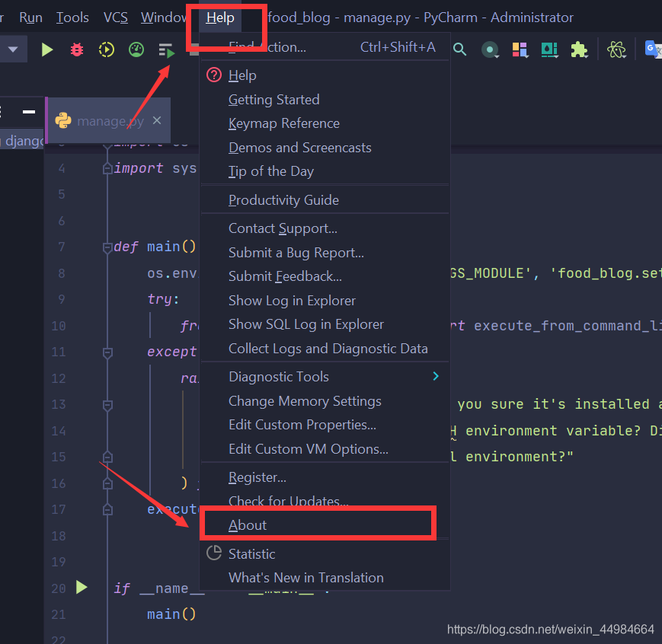Open Search Everywhere magnifier icon
The width and height of the screenshot is (662, 644).
(x=460, y=49)
